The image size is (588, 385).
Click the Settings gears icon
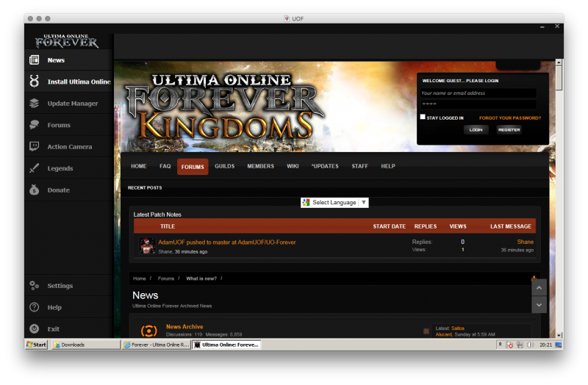click(x=34, y=286)
